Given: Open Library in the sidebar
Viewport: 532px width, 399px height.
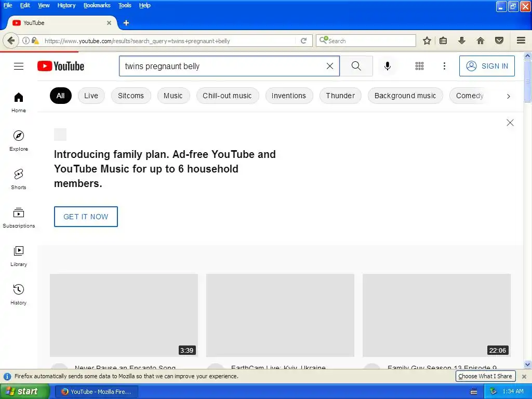Looking at the screenshot, I should tap(19, 256).
